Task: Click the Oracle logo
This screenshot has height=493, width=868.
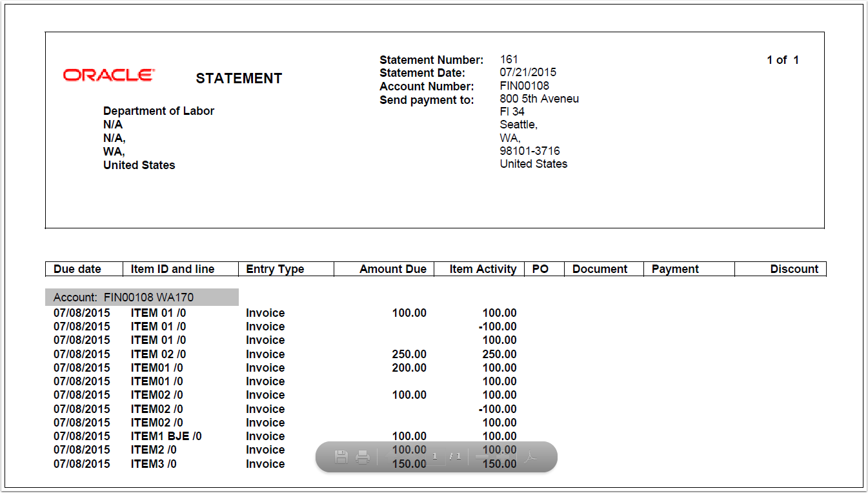Action: (x=108, y=75)
